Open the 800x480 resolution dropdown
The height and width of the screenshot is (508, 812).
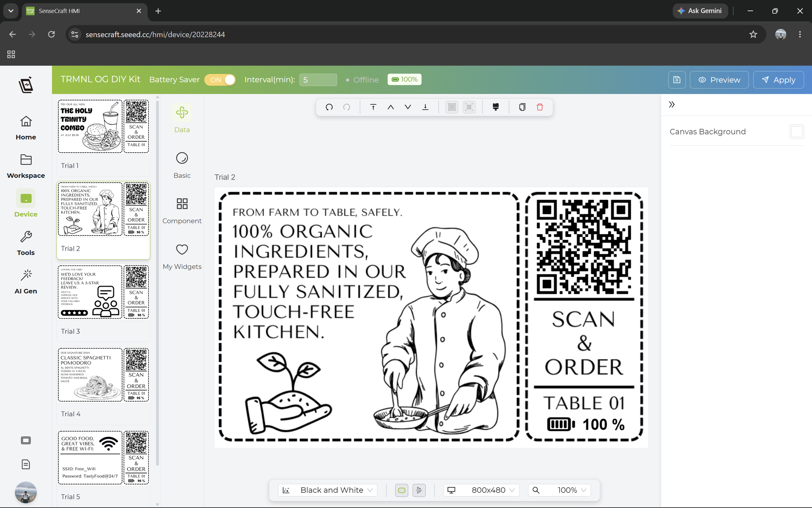481,490
